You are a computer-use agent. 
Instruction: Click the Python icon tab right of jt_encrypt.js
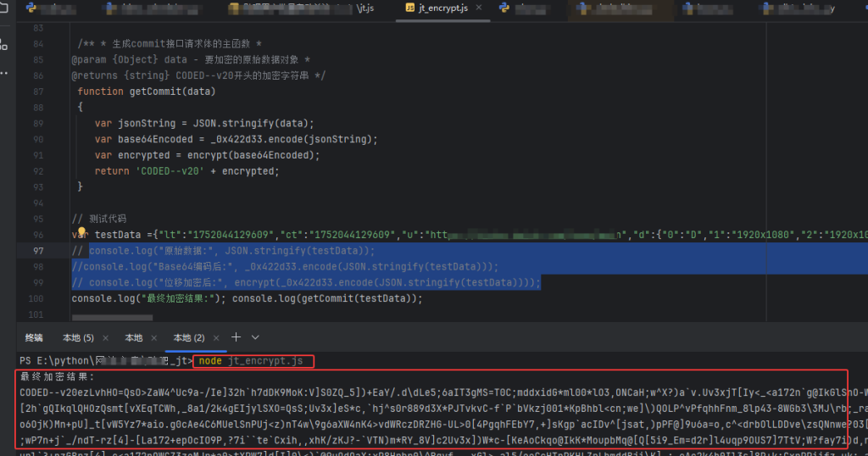[x=505, y=8]
